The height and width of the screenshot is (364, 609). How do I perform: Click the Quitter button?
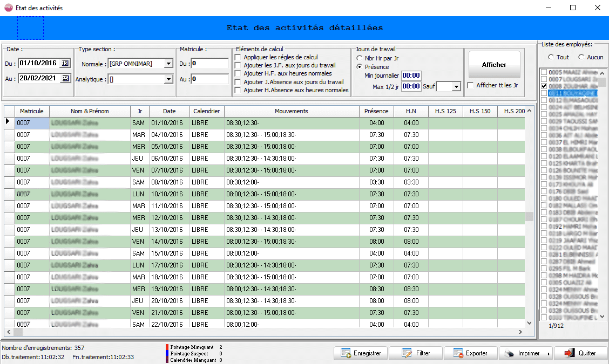pos(580,353)
